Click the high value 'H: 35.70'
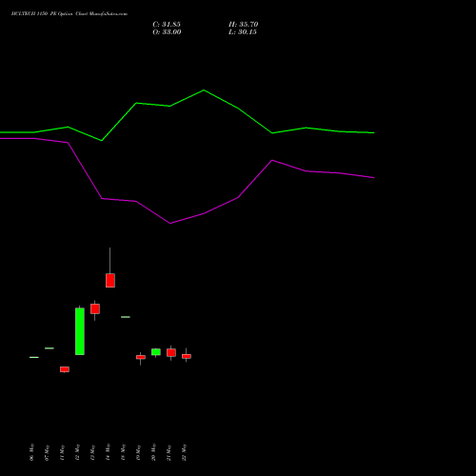Image resolution: width=476 pixels, height=476 pixels. click(x=244, y=25)
